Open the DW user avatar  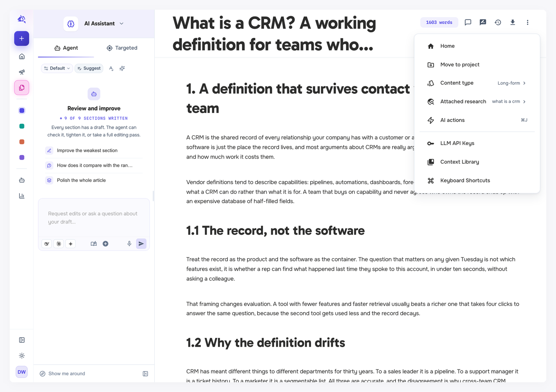point(22,372)
